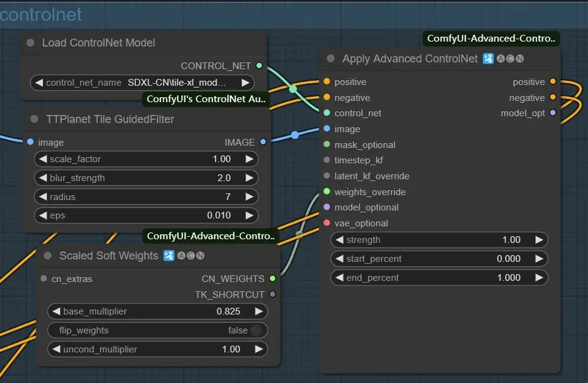Increase uncond_multiplier with right arrow

click(258, 349)
